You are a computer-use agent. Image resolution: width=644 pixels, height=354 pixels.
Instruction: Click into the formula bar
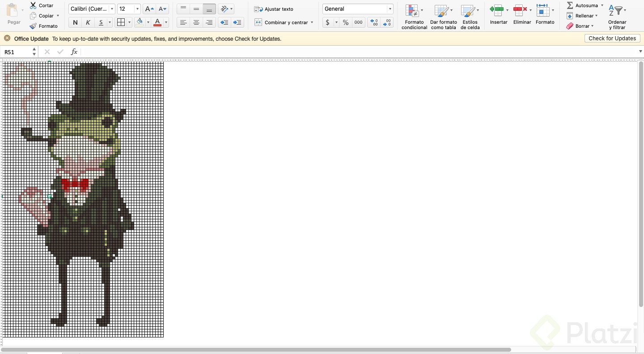click(359, 52)
